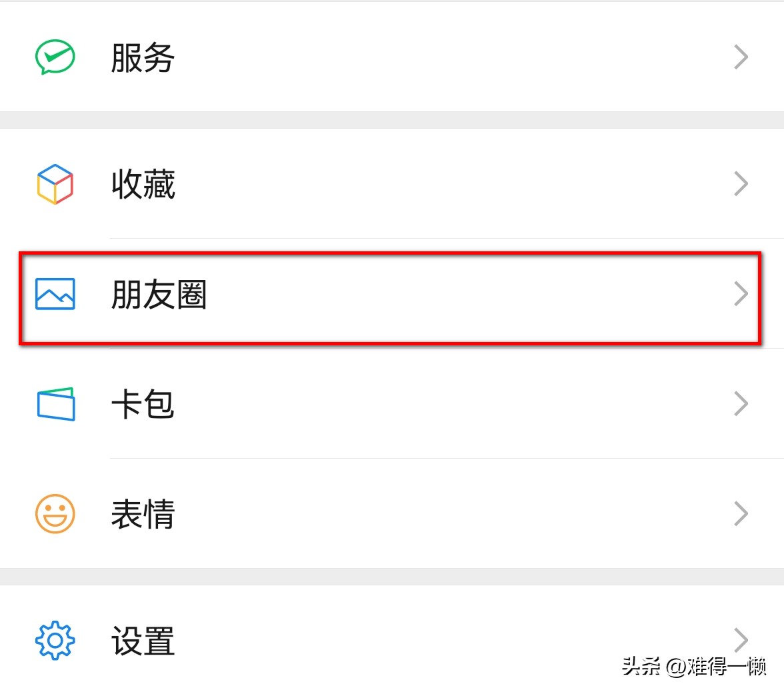Image resolution: width=784 pixels, height=694 pixels.
Task: Click the chevron beside 收藏
Action: (740, 183)
